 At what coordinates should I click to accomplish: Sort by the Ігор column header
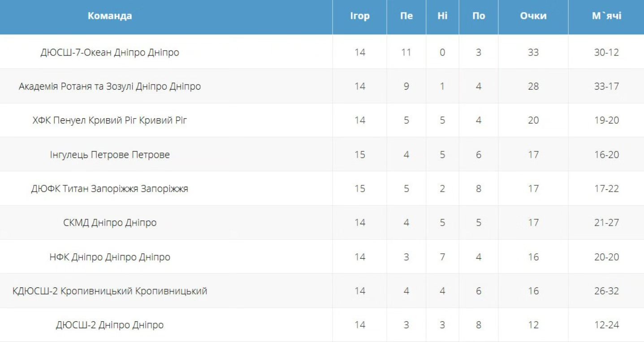tap(359, 16)
